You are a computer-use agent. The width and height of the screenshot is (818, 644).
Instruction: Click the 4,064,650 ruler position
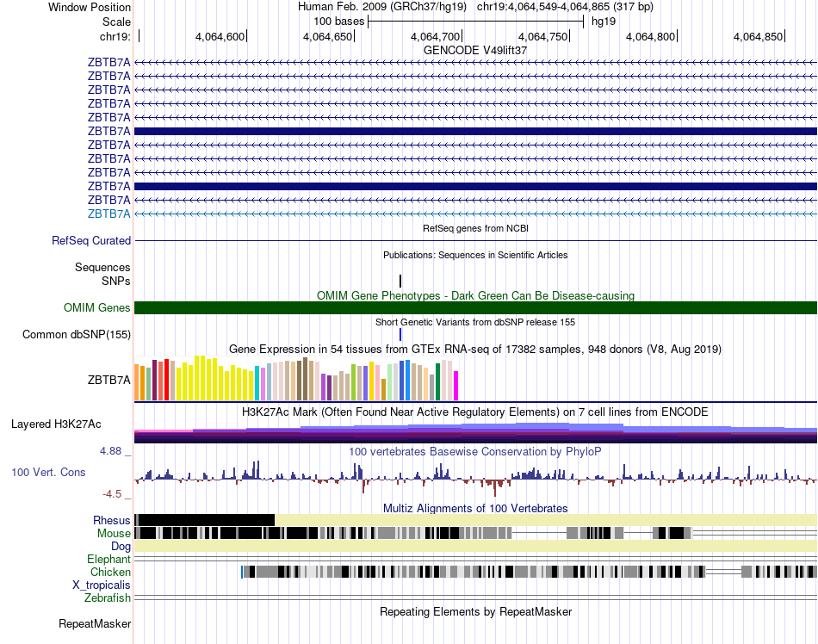coord(327,36)
